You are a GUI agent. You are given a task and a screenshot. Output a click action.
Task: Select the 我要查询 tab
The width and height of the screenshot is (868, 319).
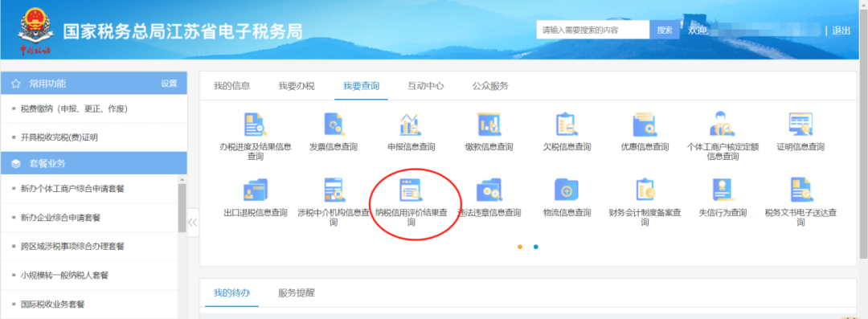pos(361,86)
